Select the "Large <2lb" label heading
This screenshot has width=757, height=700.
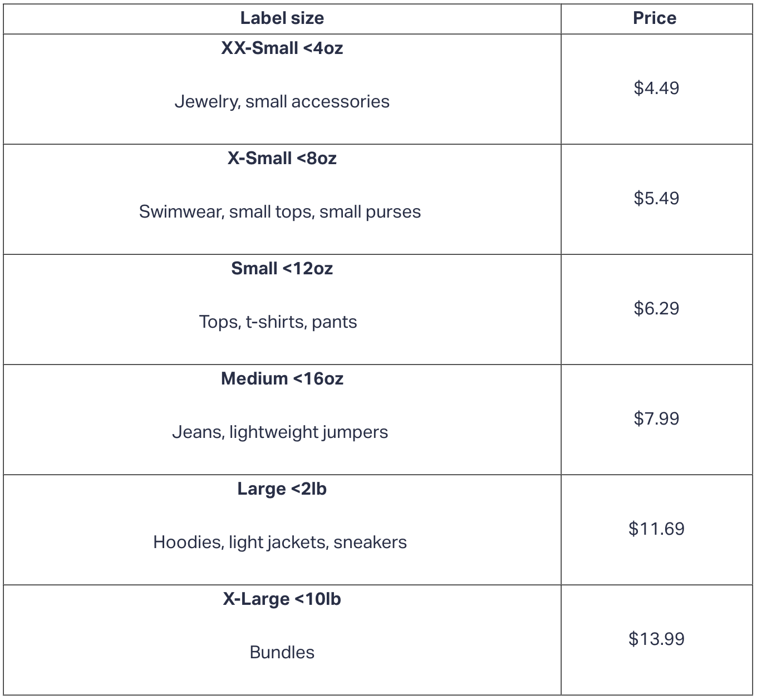point(282,489)
